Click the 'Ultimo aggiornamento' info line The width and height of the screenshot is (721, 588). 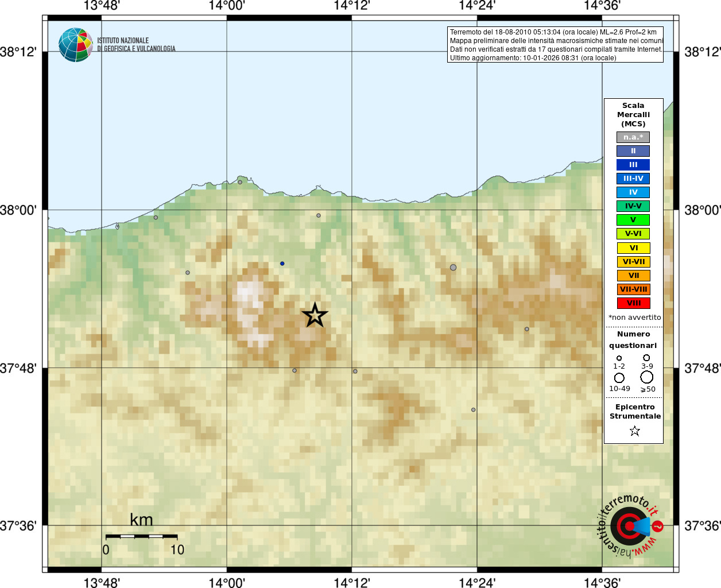coord(533,58)
